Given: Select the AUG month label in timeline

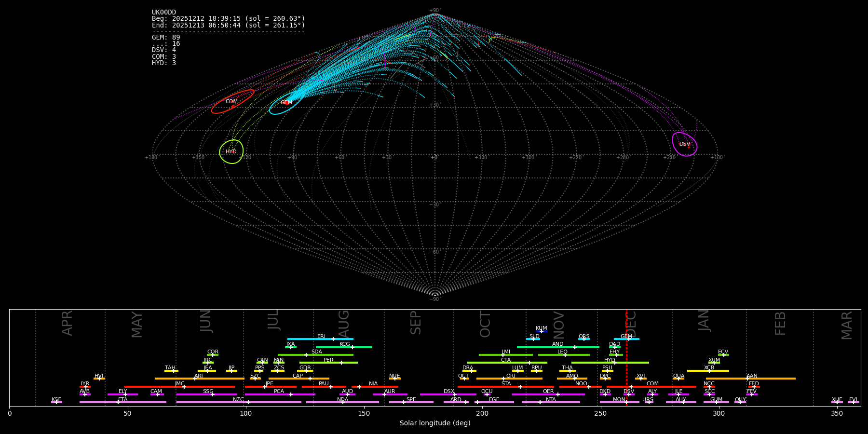Looking at the screenshot, I should [344, 324].
